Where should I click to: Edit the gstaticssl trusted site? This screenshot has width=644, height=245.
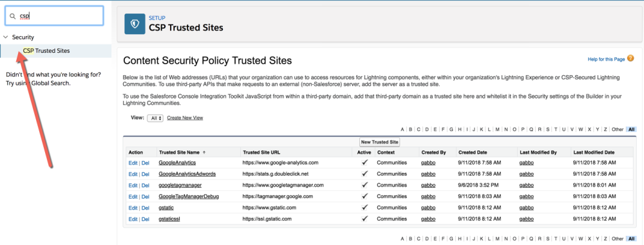click(x=133, y=219)
